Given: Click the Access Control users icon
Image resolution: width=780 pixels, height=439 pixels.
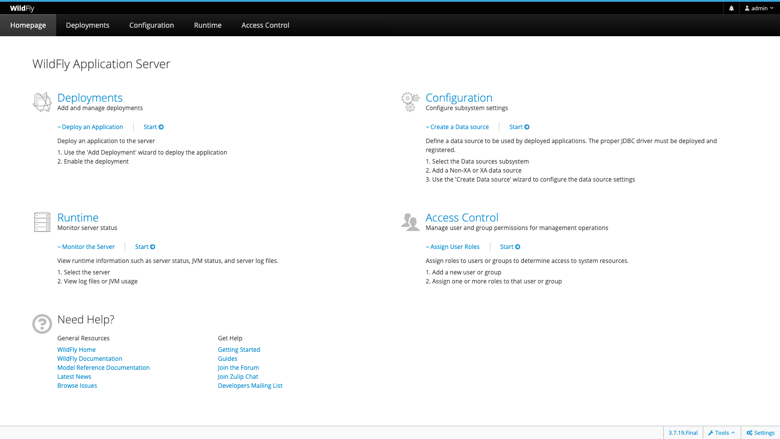Looking at the screenshot, I should [x=410, y=222].
